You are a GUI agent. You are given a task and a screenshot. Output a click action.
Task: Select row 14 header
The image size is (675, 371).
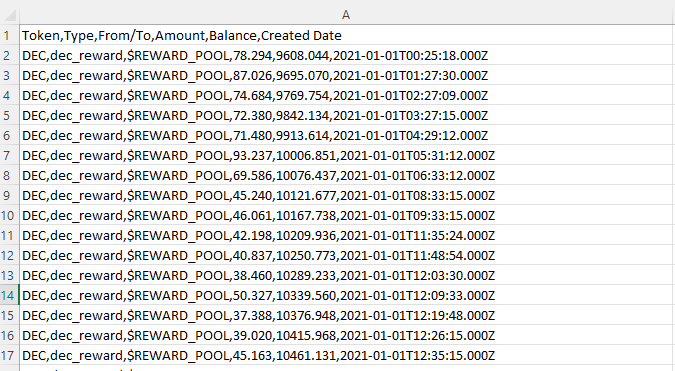click(9, 295)
